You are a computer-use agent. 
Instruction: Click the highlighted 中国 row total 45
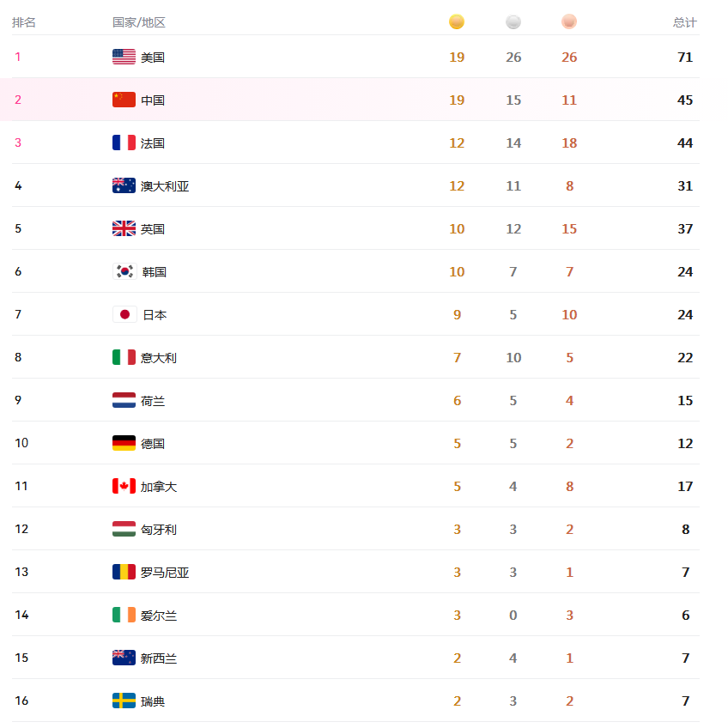(x=685, y=100)
